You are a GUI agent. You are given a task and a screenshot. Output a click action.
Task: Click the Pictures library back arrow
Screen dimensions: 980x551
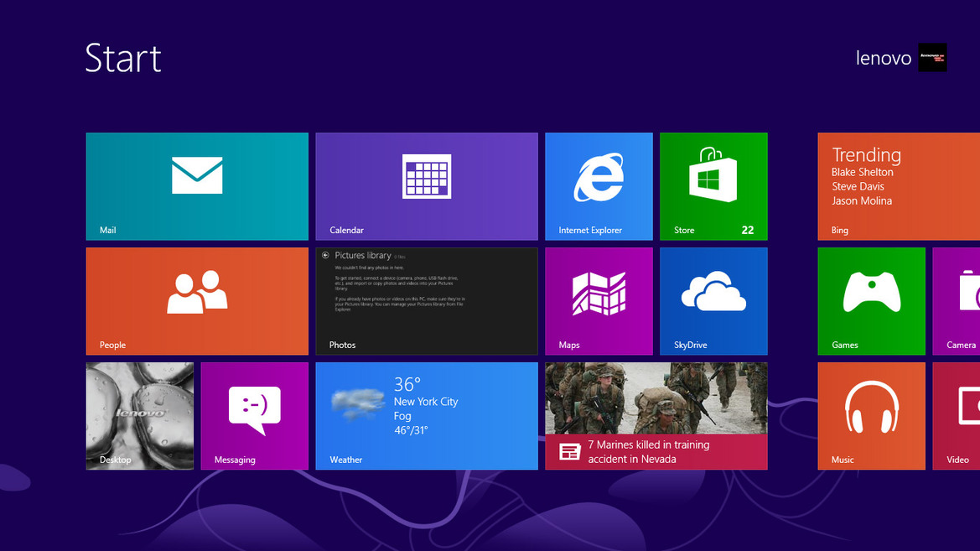click(325, 255)
